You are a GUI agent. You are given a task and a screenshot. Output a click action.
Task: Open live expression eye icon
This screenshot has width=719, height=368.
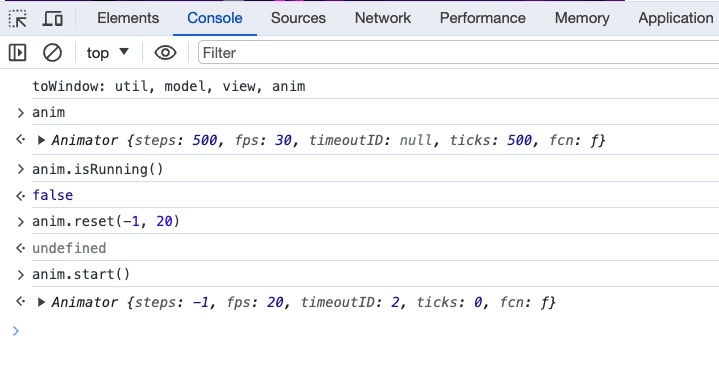point(166,53)
